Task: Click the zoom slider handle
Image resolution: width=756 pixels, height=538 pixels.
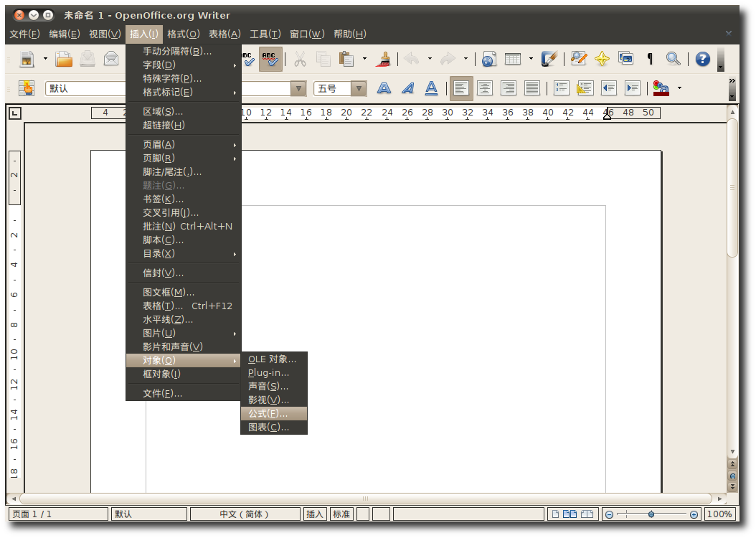Action: point(651,514)
